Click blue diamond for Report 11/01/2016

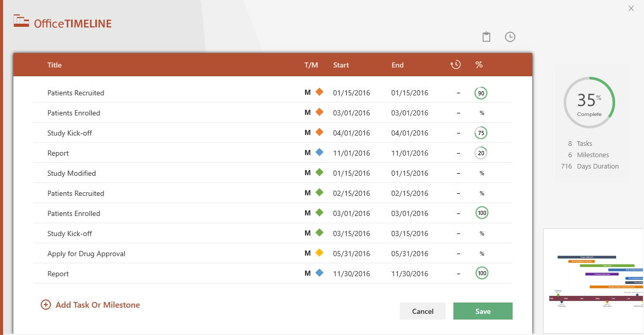[x=319, y=153]
